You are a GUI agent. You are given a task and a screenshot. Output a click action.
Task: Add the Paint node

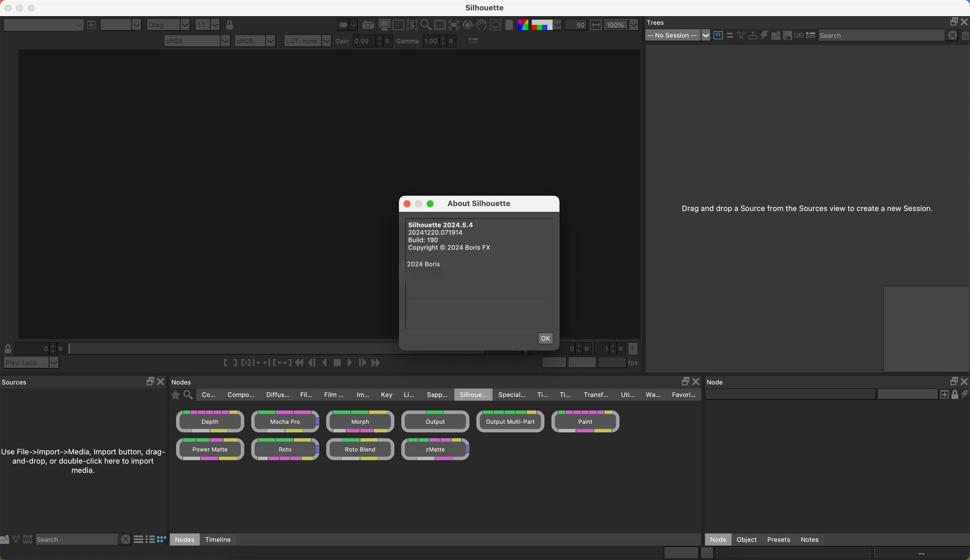[x=585, y=422]
